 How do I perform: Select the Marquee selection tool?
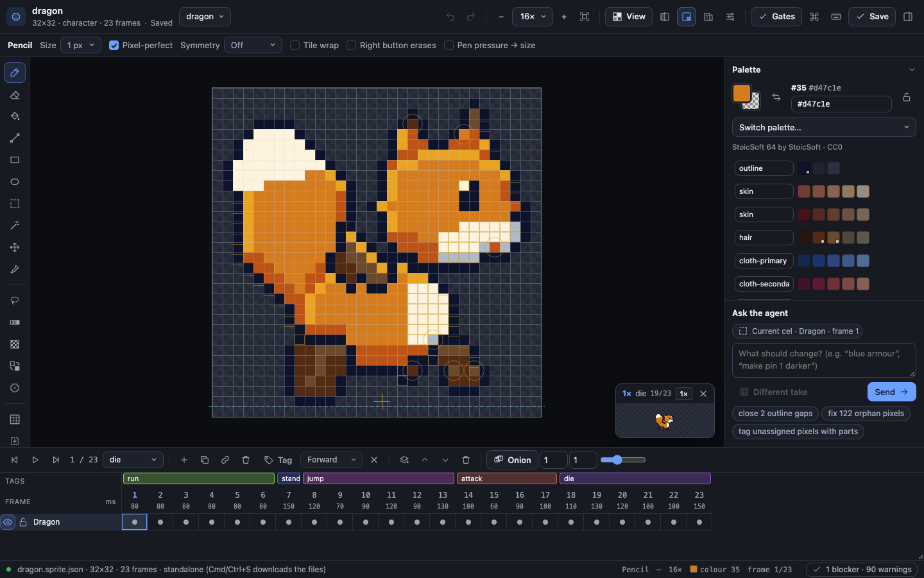(15, 204)
